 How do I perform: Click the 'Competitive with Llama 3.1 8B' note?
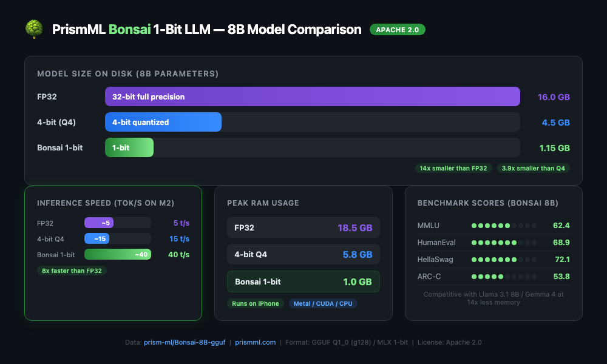tap(493, 298)
